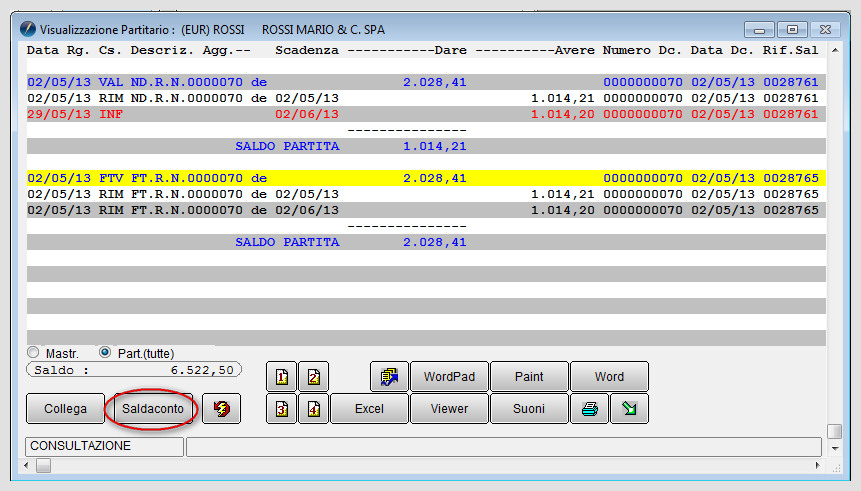
Task: Select the red INF row dated 29/05/13
Action: click(426, 114)
